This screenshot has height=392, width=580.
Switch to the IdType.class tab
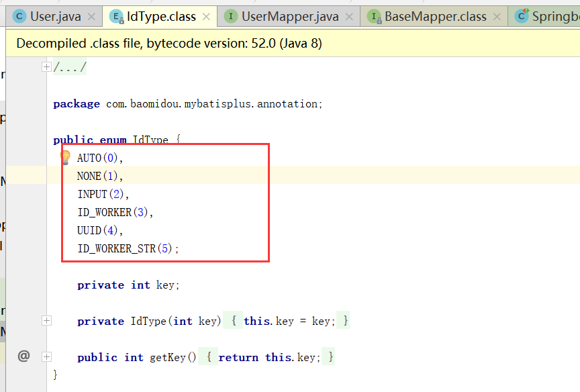pos(161,17)
